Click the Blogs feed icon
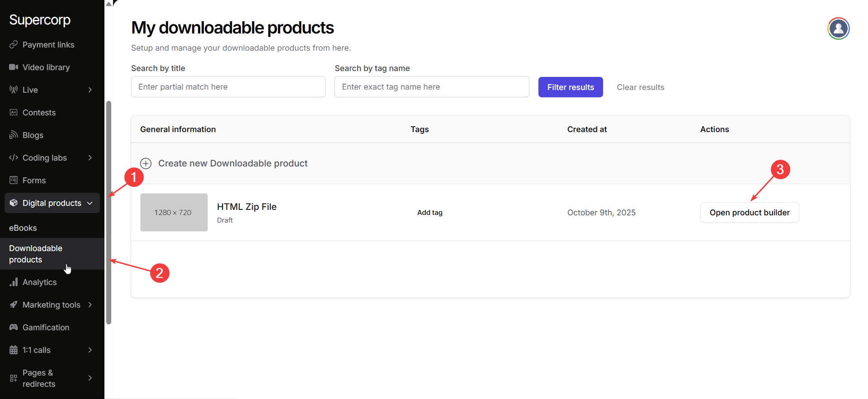868x399 pixels. click(x=14, y=135)
